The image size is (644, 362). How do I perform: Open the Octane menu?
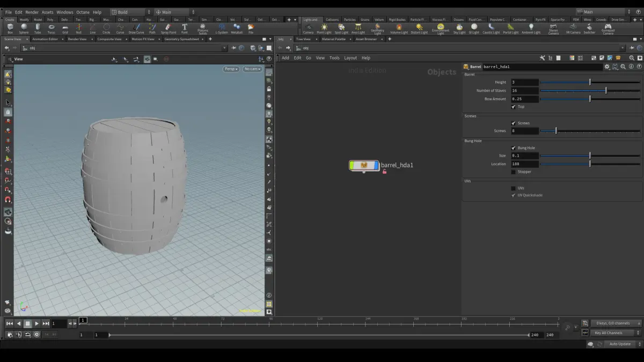click(x=83, y=12)
